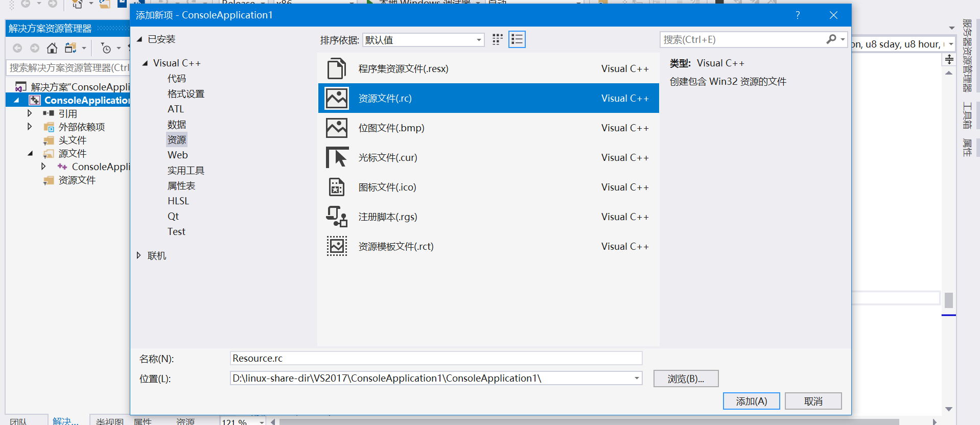The height and width of the screenshot is (425, 980).
Task: Click the switch views icon in Solution Explorer
Action: click(x=71, y=48)
